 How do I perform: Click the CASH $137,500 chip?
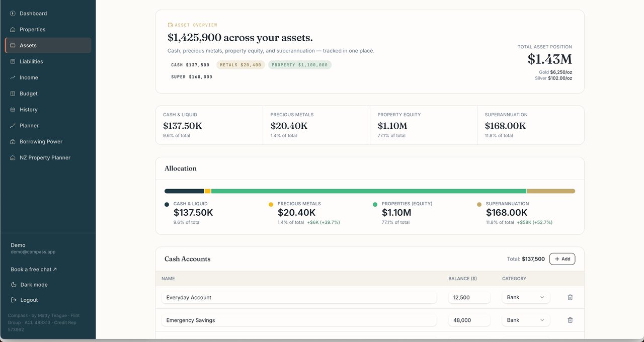tap(190, 65)
